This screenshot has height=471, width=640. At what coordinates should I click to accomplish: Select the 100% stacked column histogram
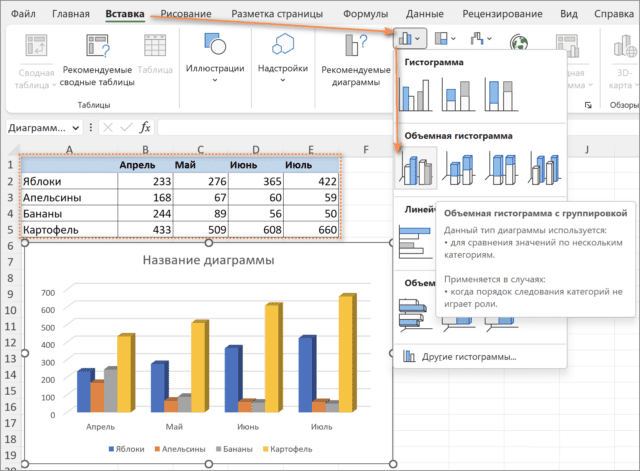[x=501, y=95]
